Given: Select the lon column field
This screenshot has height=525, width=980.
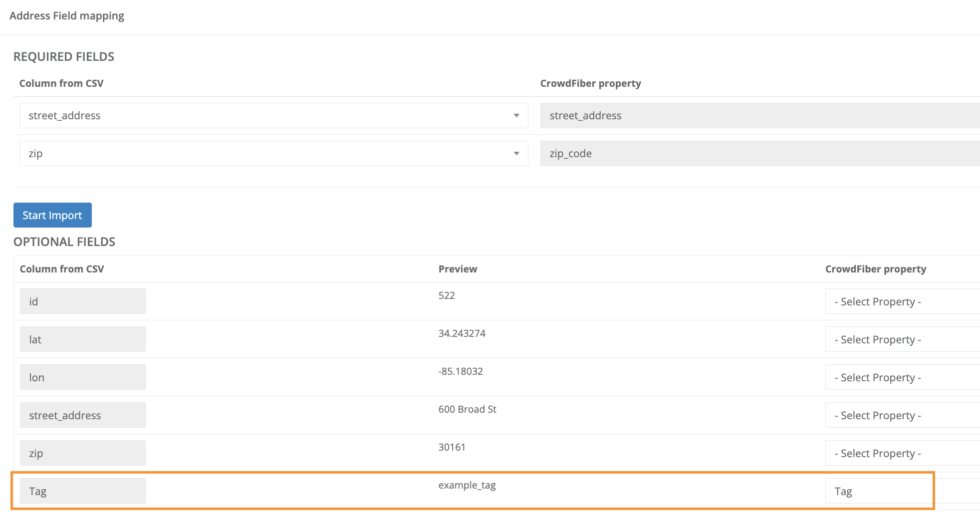Looking at the screenshot, I should pyautogui.click(x=83, y=377).
